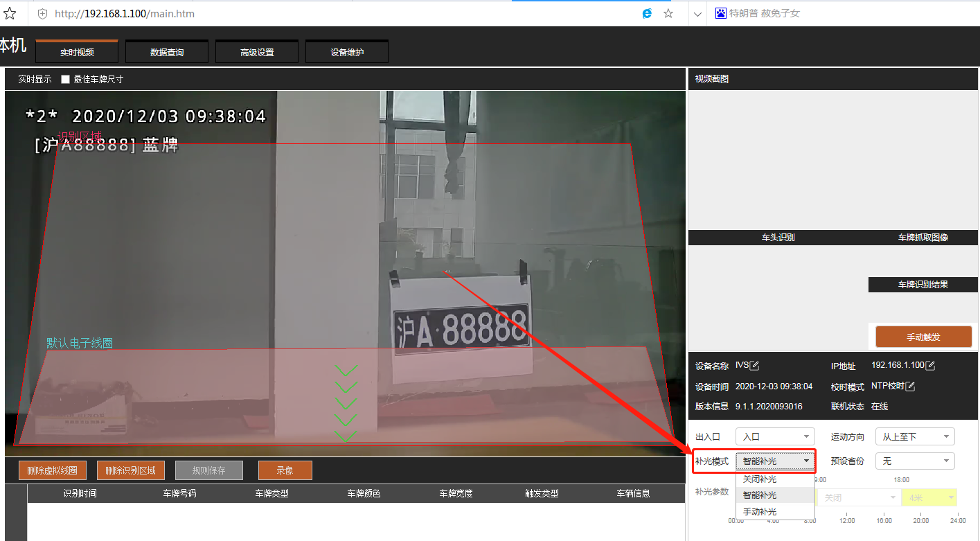The height and width of the screenshot is (541, 980).
Task: Collapse the 补光模式 dropdown showing 智能补光
Action: pos(775,461)
